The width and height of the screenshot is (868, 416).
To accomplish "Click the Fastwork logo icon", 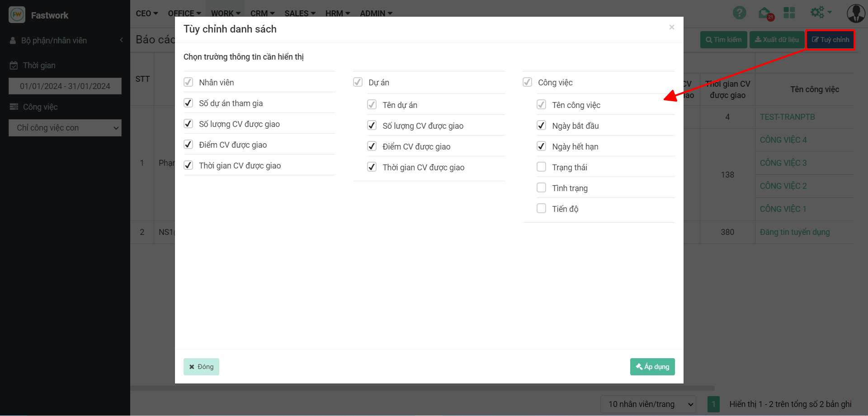I will coord(17,15).
